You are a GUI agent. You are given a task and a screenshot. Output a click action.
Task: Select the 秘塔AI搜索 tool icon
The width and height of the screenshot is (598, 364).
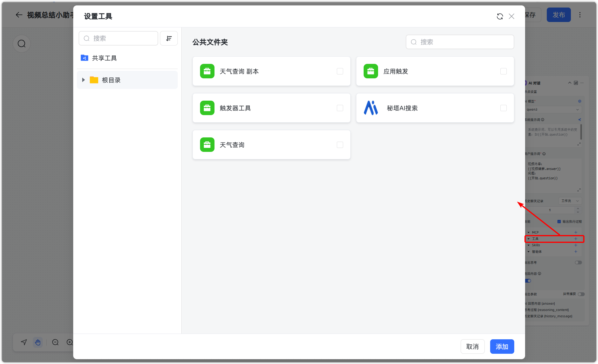[371, 108]
